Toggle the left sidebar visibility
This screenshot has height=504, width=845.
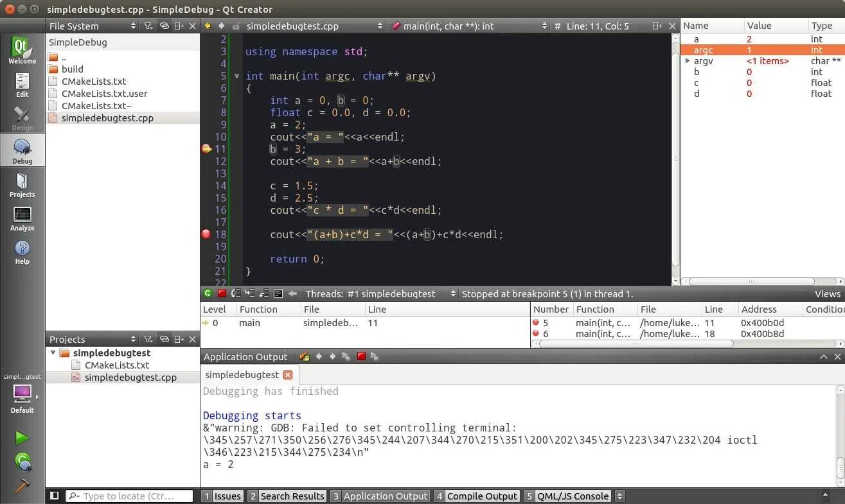click(x=55, y=496)
